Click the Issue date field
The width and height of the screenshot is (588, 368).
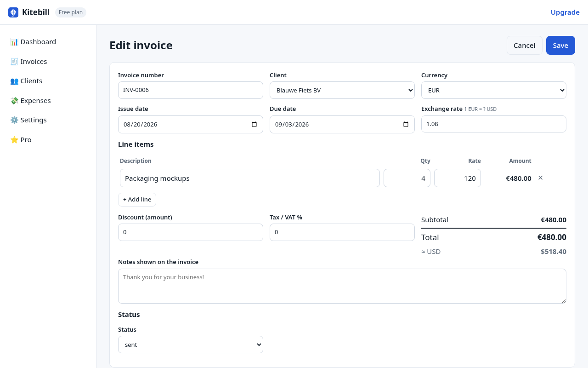[x=191, y=124]
